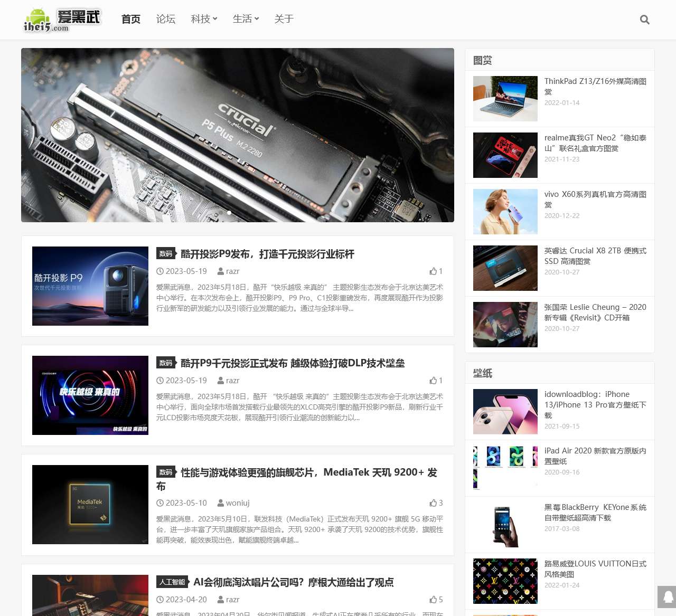Open the 人工智能 category tag
Screen dimensions: 676x616
point(172,582)
